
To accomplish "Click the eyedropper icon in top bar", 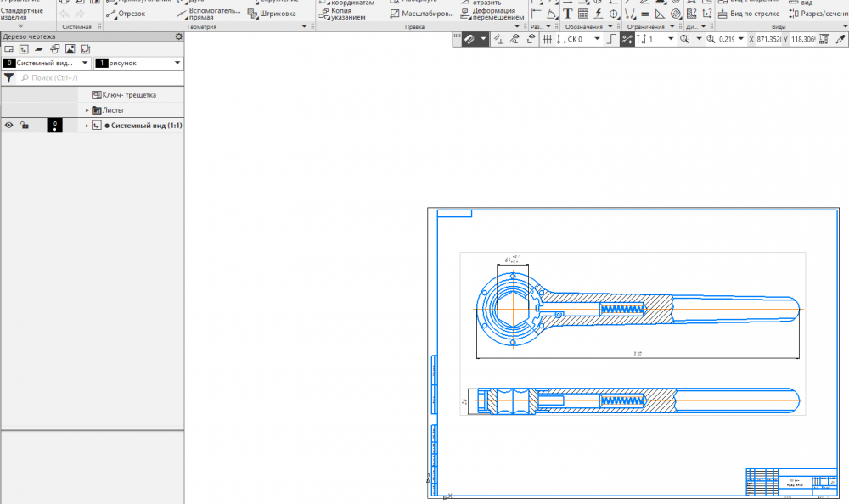I will click(841, 40).
